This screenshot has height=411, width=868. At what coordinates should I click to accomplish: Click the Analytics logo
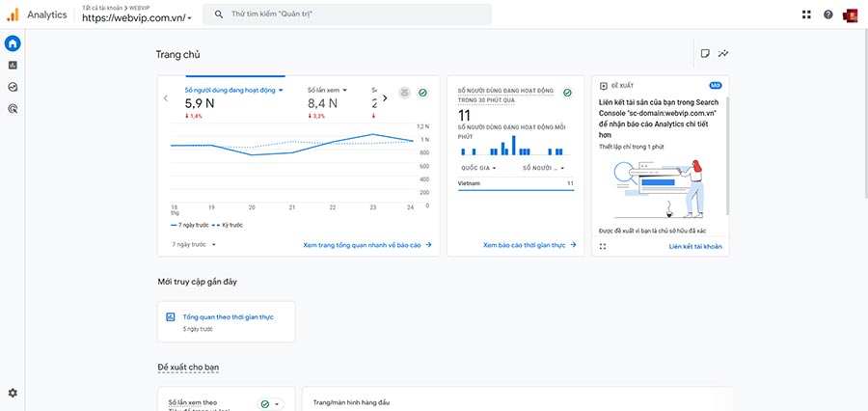[x=13, y=15]
